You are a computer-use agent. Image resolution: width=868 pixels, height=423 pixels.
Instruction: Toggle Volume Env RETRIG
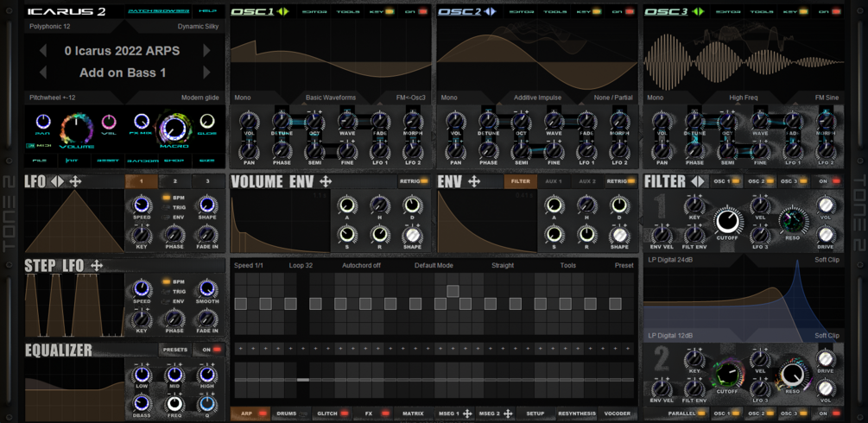(414, 181)
